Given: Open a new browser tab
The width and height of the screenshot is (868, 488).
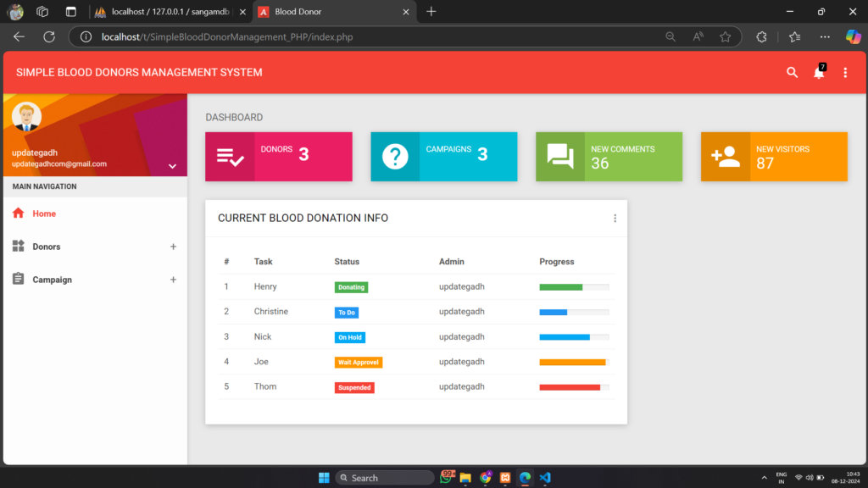Looking at the screenshot, I should pyautogui.click(x=431, y=12).
